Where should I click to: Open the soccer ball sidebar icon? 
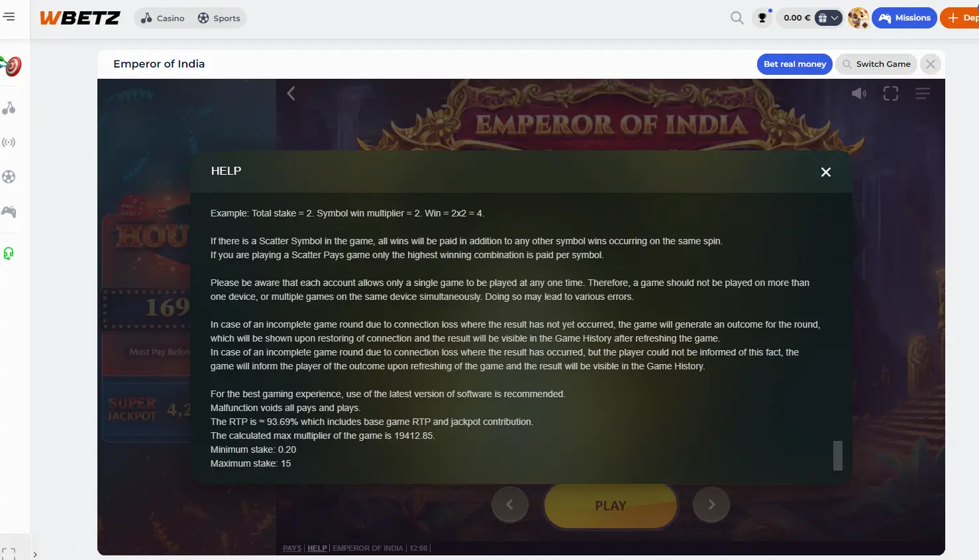pyautogui.click(x=9, y=177)
